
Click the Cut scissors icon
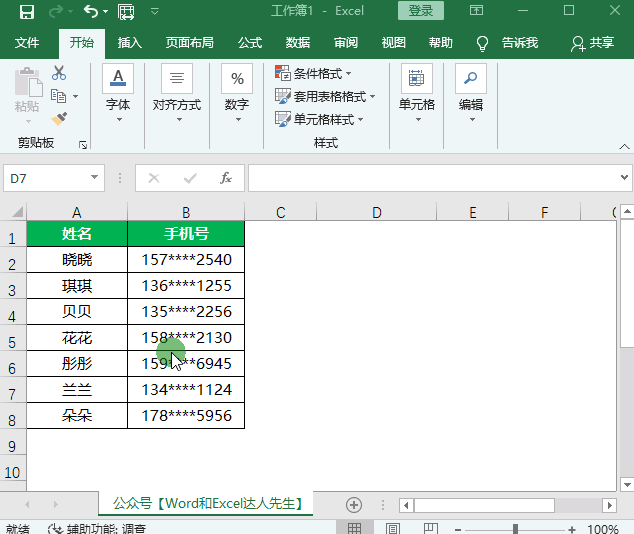(x=59, y=73)
